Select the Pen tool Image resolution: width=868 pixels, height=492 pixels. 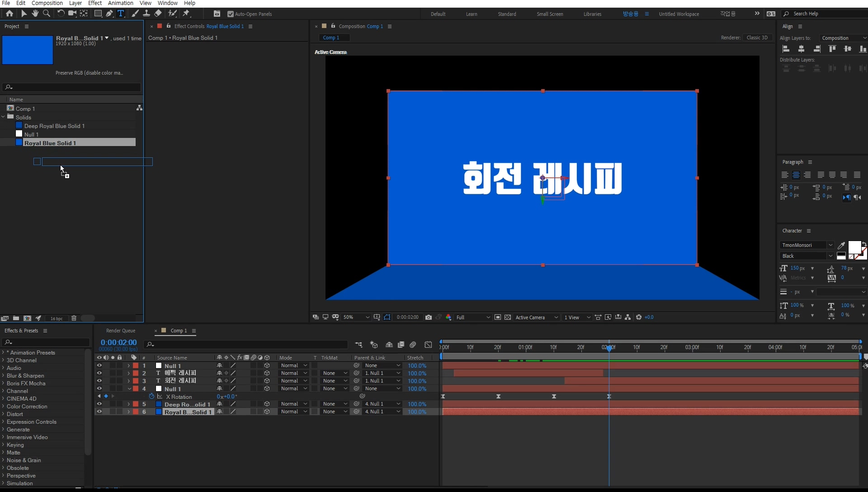[109, 14]
